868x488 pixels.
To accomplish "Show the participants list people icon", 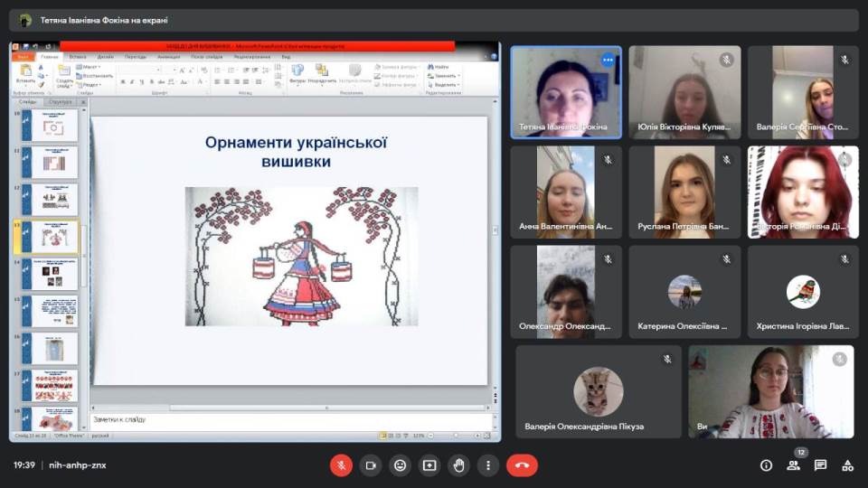I will (793, 465).
